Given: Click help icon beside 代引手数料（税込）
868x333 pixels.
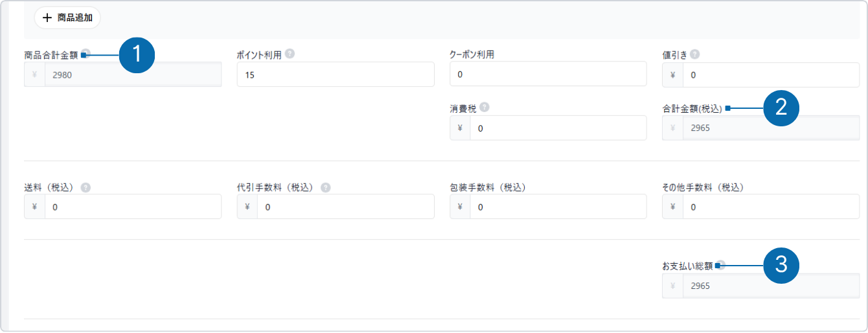Looking at the screenshot, I should pos(325,187).
